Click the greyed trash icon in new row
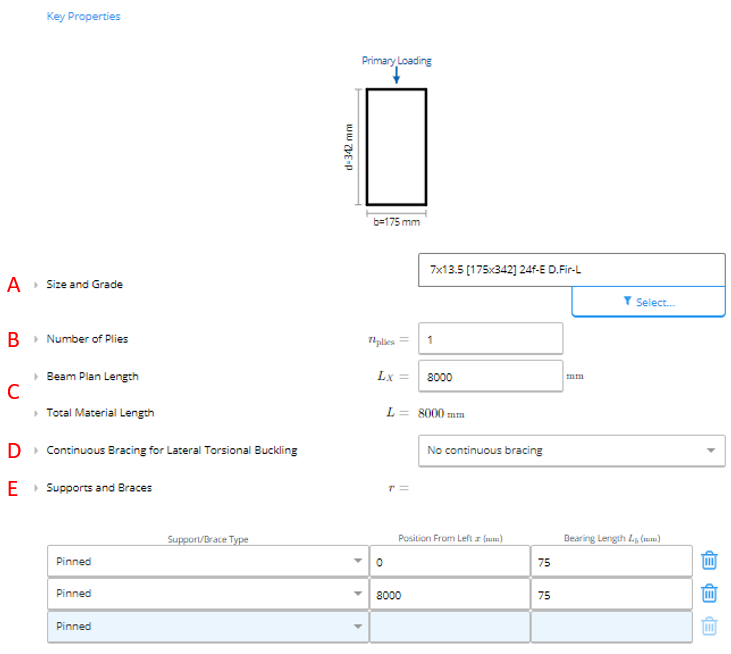Image resolution: width=731 pixels, height=654 pixels. (709, 626)
